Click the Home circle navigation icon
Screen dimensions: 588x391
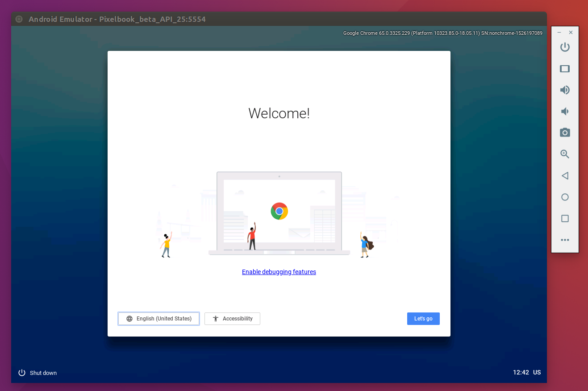click(565, 197)
